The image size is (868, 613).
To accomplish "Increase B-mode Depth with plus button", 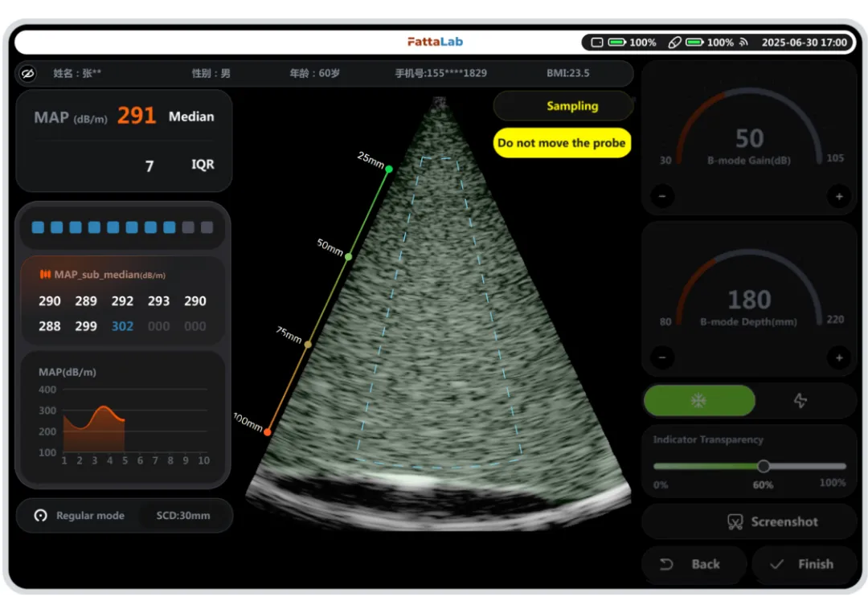I will pyautogui.click(x=839, y=358).
